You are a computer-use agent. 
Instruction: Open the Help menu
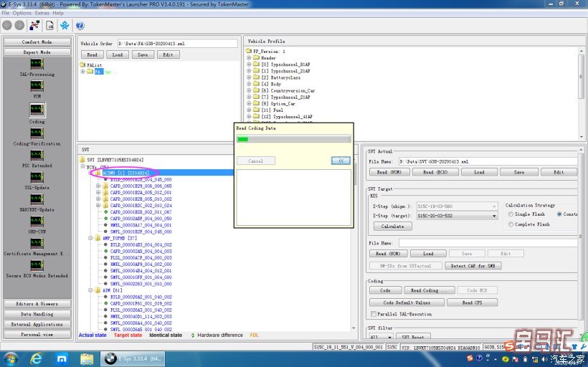[x=58, y=13]
